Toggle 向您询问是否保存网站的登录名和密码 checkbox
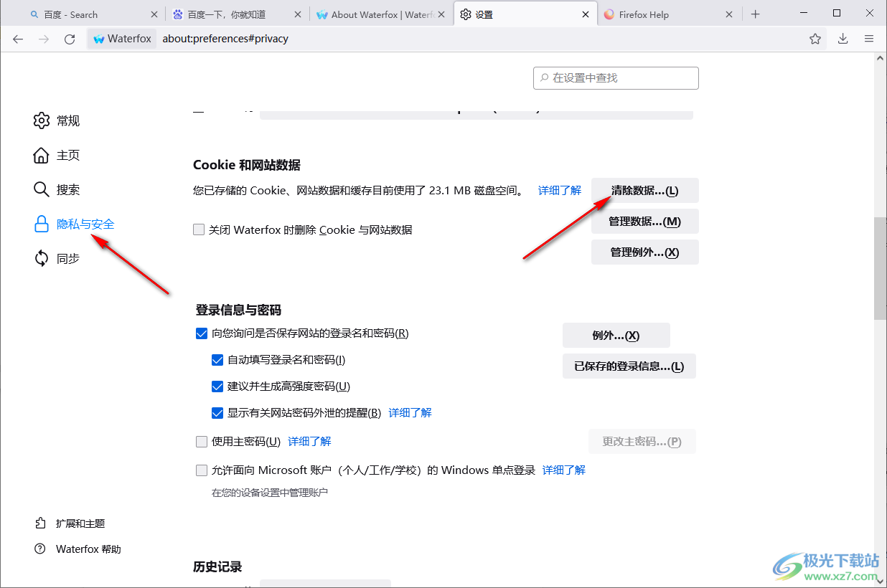This screenshot has width=887, height=588. (x=202, y=333)
